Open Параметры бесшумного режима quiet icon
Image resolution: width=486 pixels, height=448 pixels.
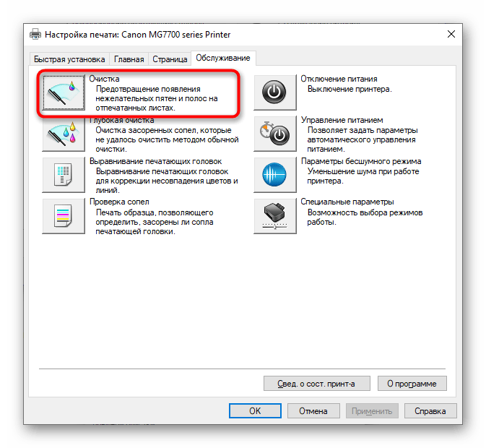275,175
